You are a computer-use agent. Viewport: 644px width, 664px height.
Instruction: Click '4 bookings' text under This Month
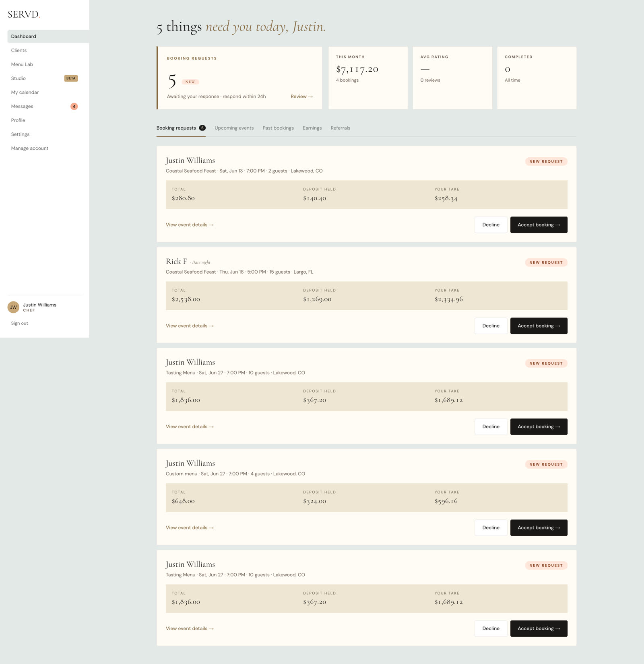tap(347, 80)
